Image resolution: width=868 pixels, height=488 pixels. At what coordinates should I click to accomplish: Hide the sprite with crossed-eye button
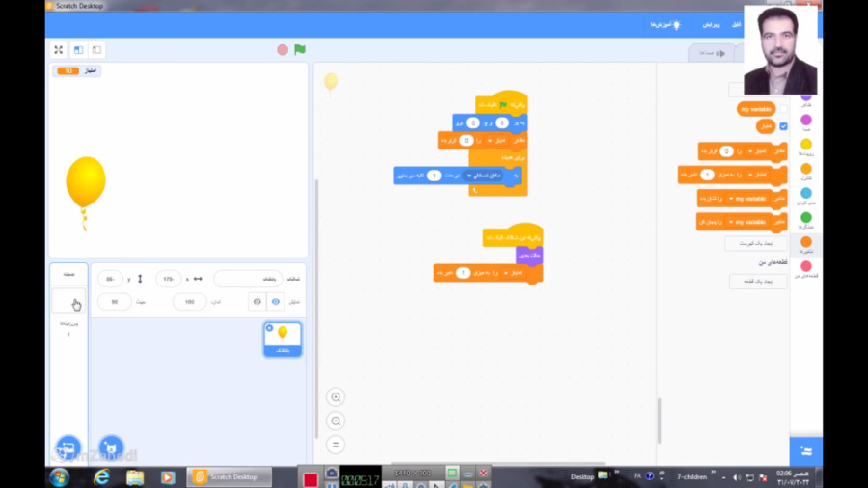click(257, 302)
